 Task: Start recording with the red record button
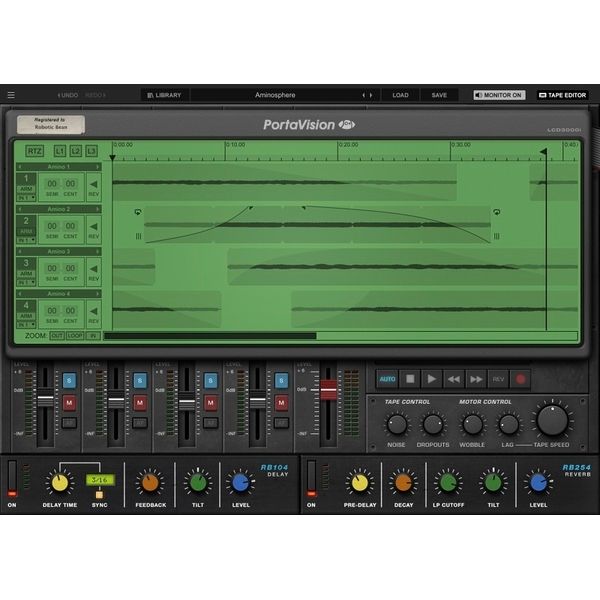tap(520, 379)
